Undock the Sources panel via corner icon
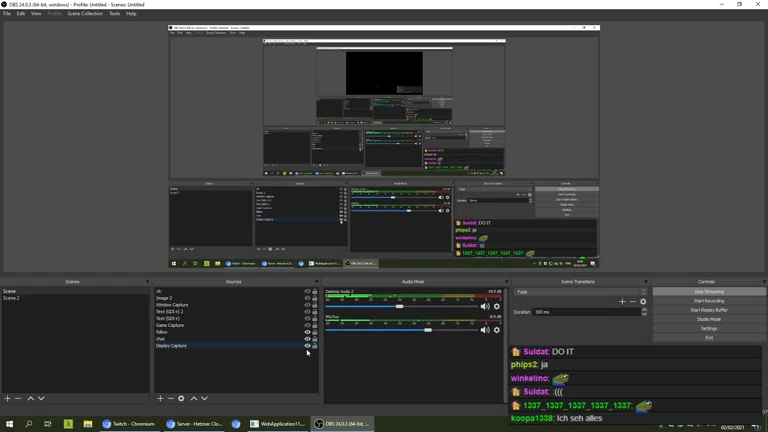 pos(316,282)
